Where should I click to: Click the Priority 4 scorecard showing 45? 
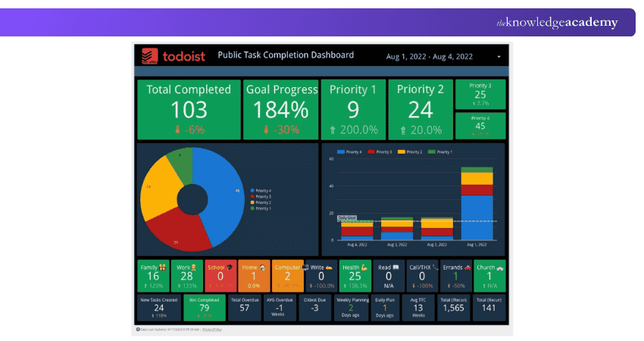point(480,126)
